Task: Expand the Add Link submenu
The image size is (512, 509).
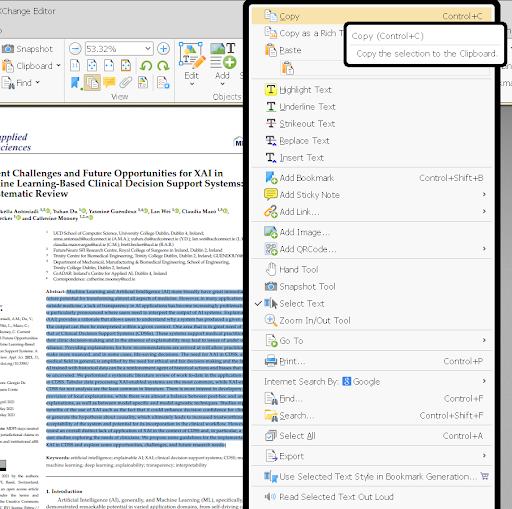Action: (372, 212)
